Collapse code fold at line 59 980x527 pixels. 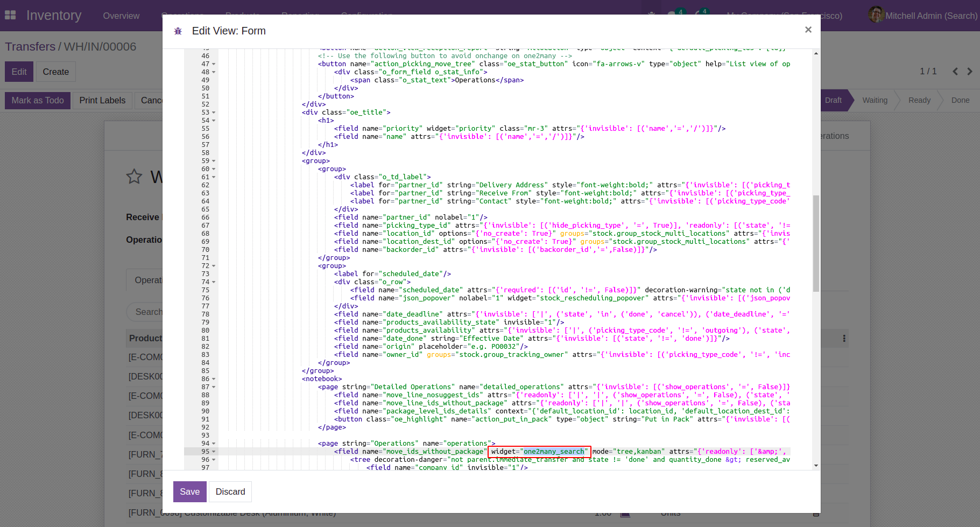click(214, 161)
